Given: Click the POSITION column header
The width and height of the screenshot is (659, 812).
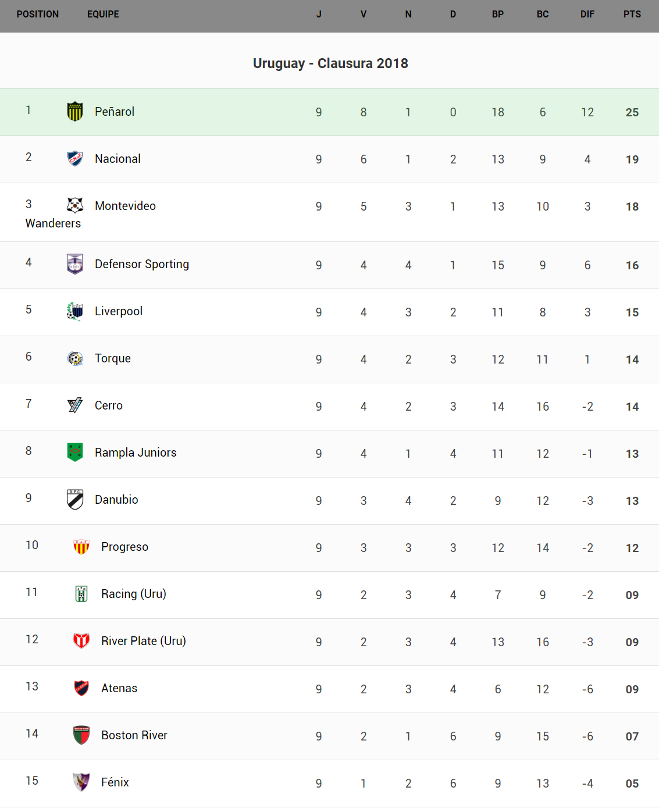Looking at the screenshot, I should point(38,14).
